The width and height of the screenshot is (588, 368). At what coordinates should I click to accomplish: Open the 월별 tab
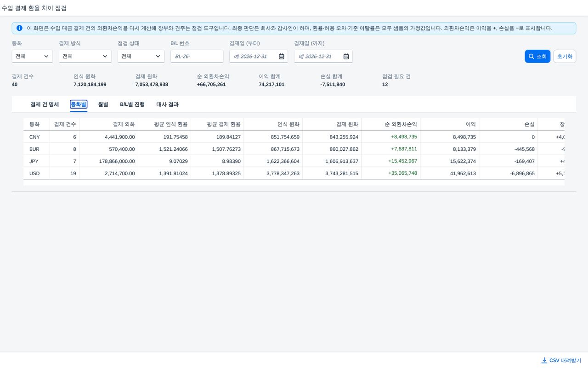(x=103, y=104)
